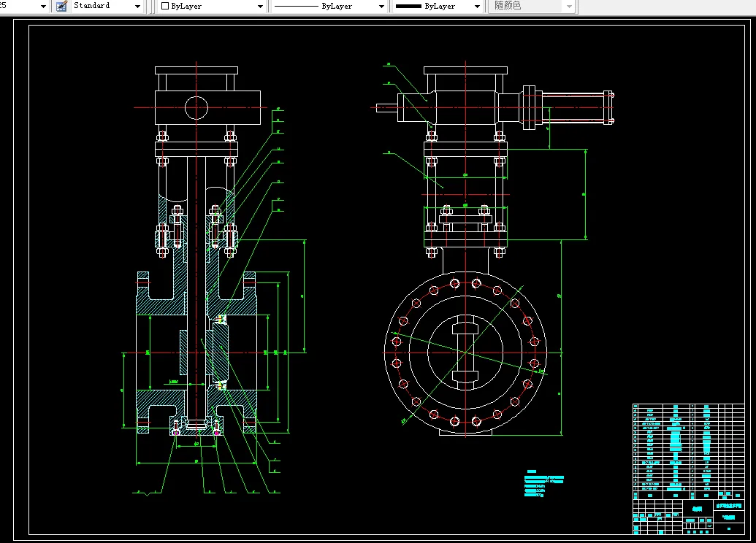
Task: Click the shaft stub left of the actuator
Action: tap(387, 108)
